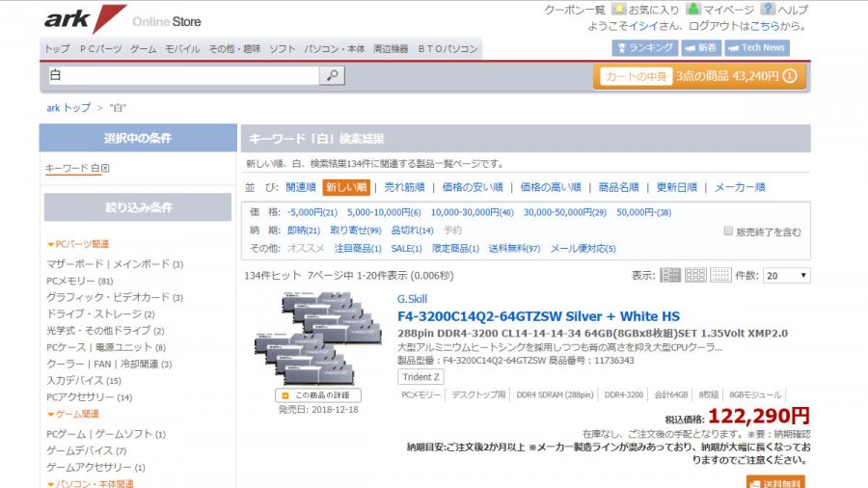The image size is (868, 488).
Task: Open ヘルプ question mark icon
Action: click(768, 9)
